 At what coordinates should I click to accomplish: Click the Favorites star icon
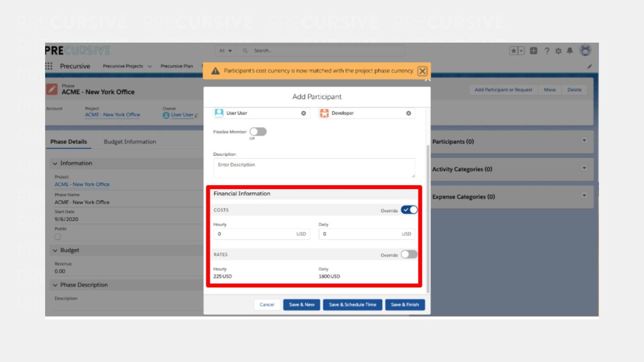[514, 51]
